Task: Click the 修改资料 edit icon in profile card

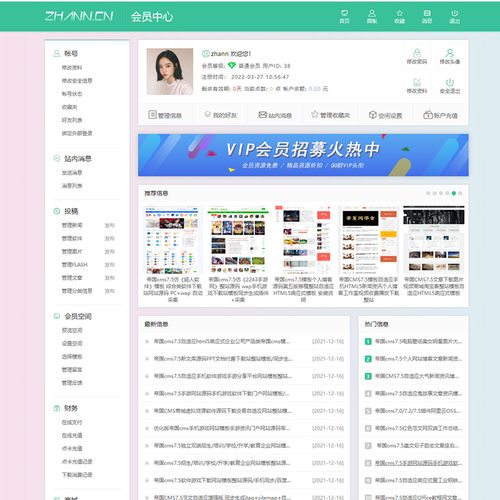Action: click(x=417, y=82)
